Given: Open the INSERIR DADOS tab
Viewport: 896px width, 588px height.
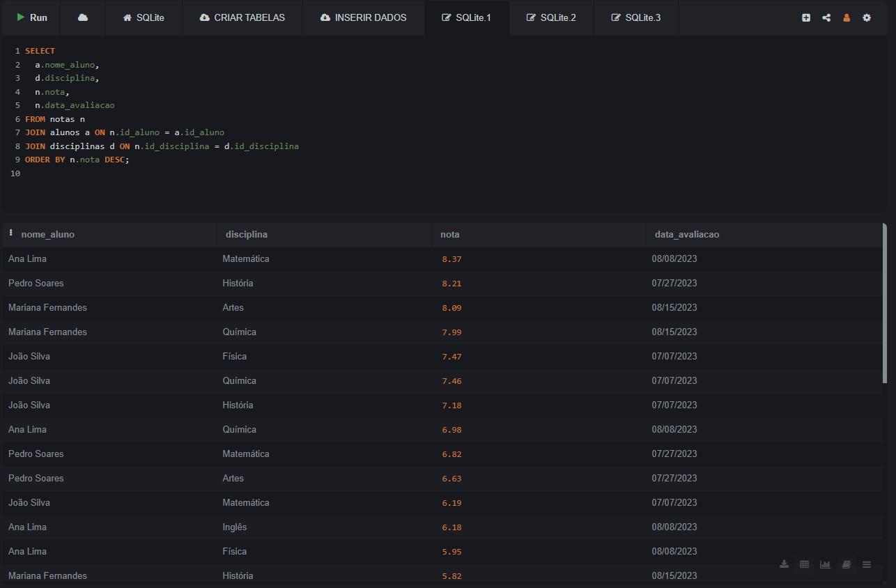Looking at the screenshot, I should coord(364,17).
